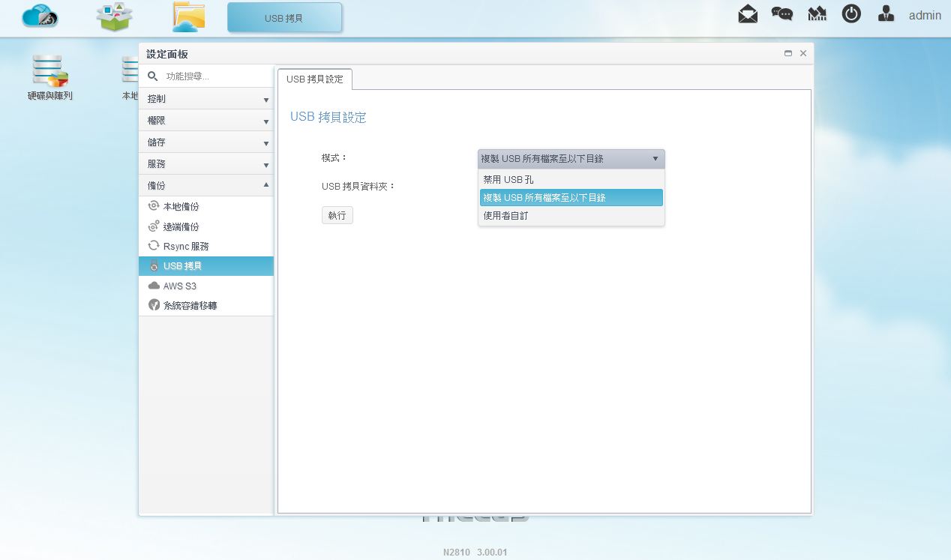The height and width of the screenshot is (560, 951).
Task: Open the 硬碟與陣列 desktop shortcut
Action: 50,77
